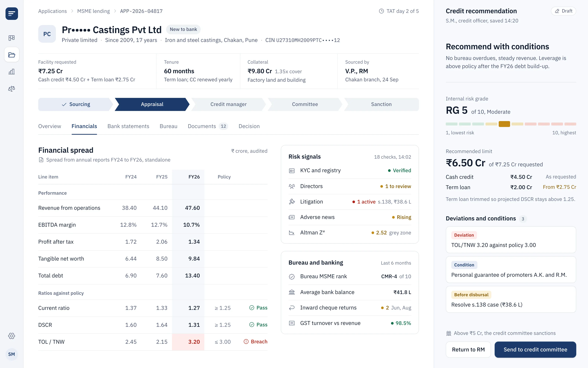Click the Litigation gavel icon
The height and width of the screenshot is (368, 588).
coord(292,201)
